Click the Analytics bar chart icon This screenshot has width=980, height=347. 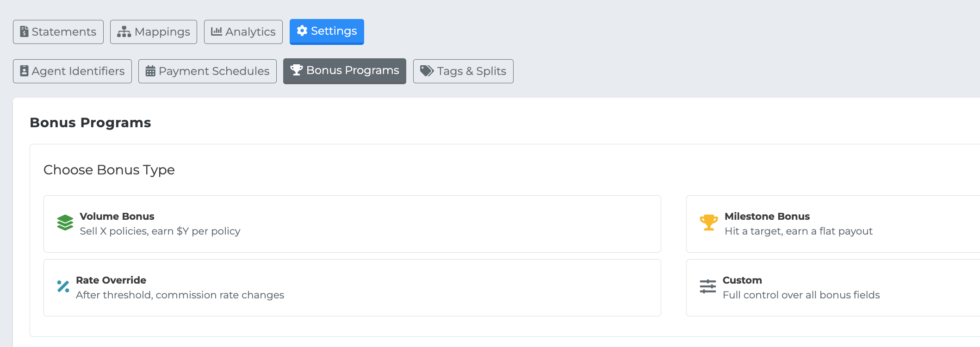point(217,31)
